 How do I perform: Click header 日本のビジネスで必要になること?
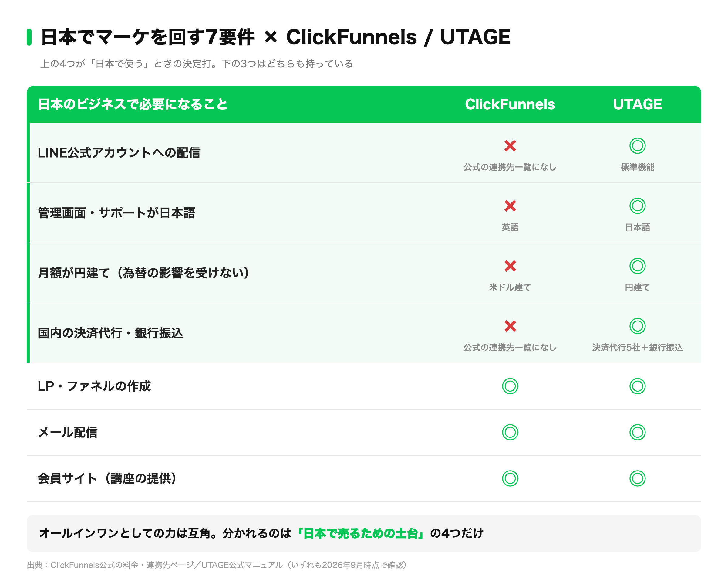click(133, 104)
